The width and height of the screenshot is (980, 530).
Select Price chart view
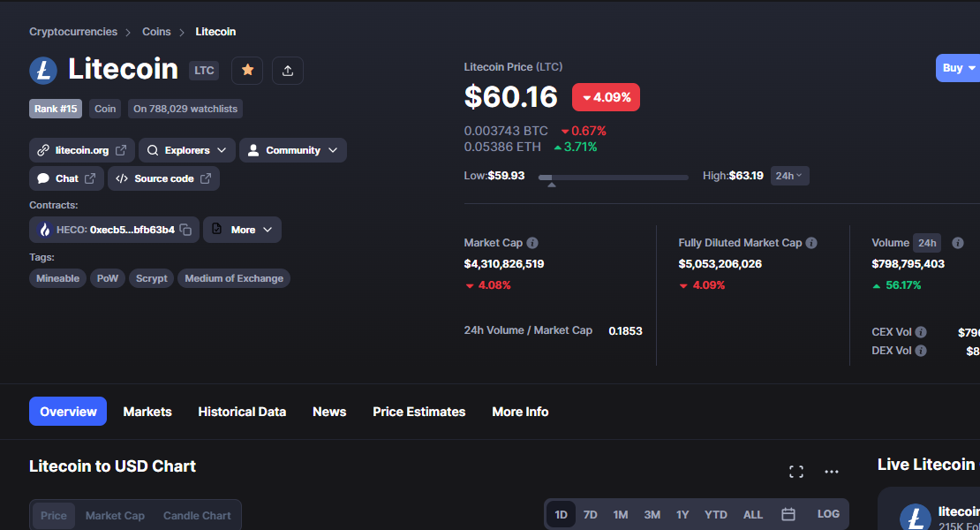54,516
